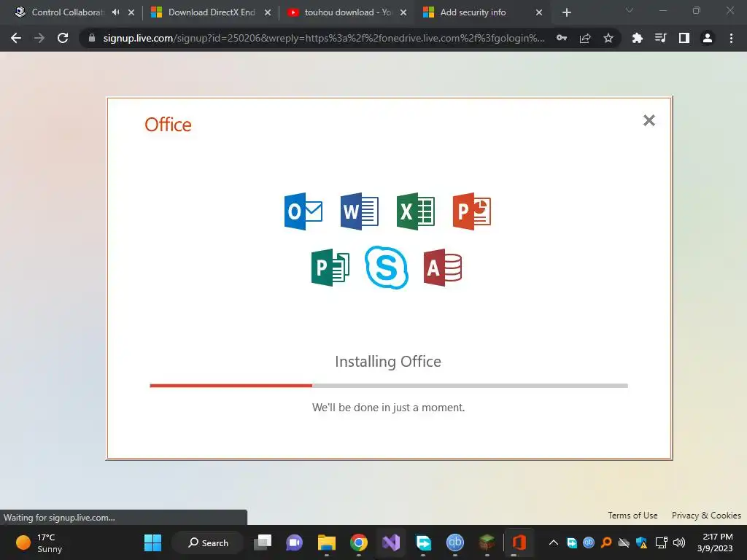Click the Installing Office progress bar

[x=389, y=386]
